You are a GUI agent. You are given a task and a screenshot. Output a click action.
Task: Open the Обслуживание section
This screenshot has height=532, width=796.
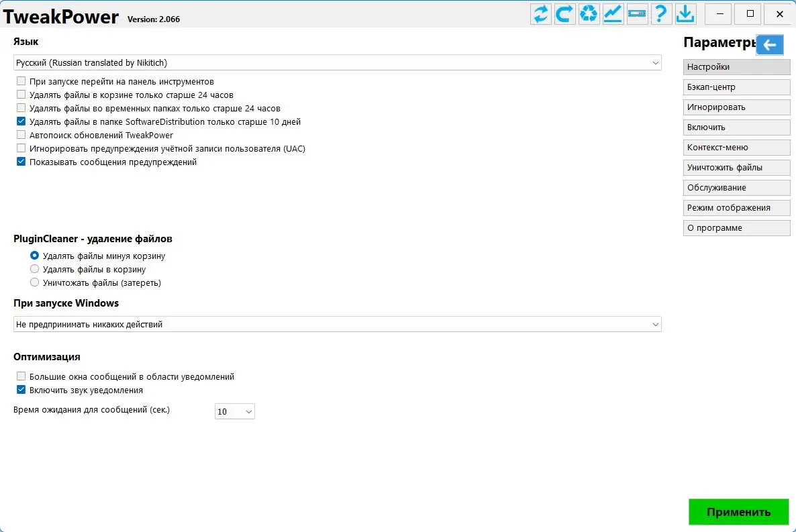737,188
